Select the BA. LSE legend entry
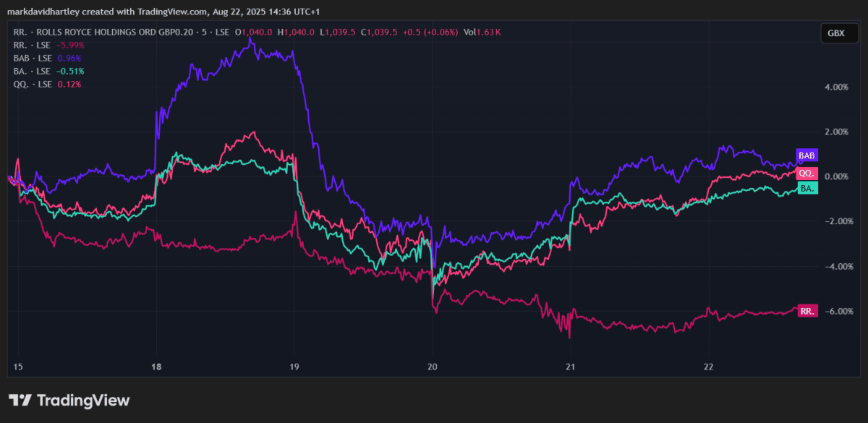Screen dimensions: 868x423 [x=32, y=71]
